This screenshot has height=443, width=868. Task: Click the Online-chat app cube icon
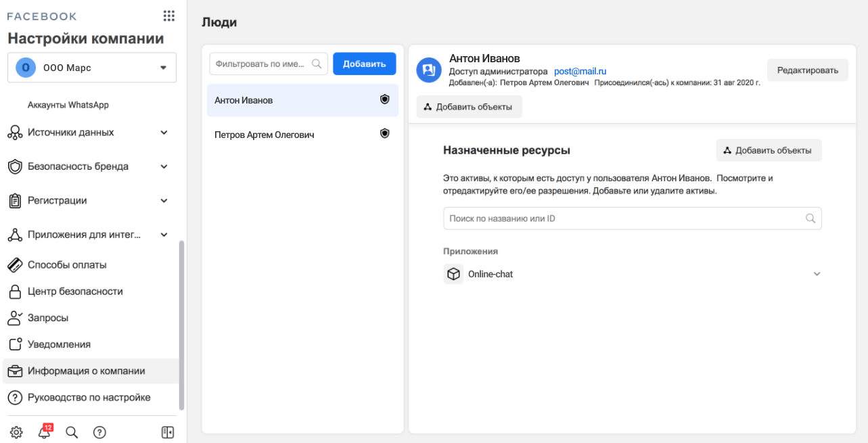pyautogui.click(x=453, y=274)
